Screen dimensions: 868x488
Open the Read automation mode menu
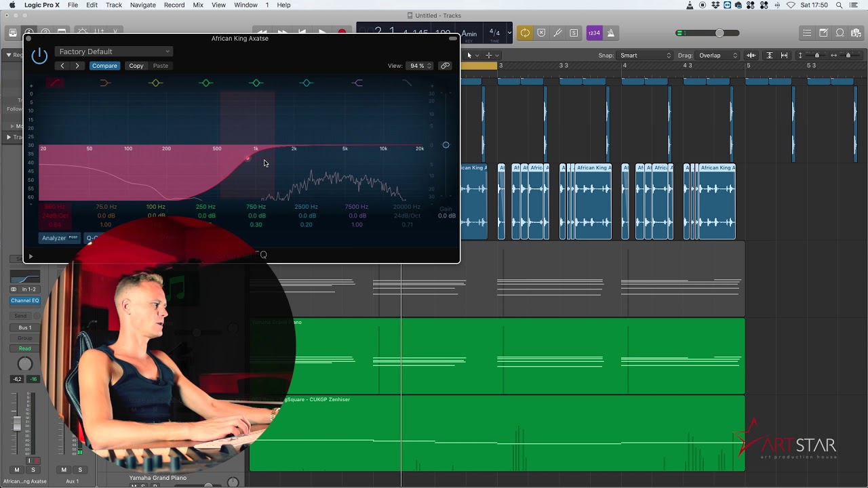tap(25, 348)
